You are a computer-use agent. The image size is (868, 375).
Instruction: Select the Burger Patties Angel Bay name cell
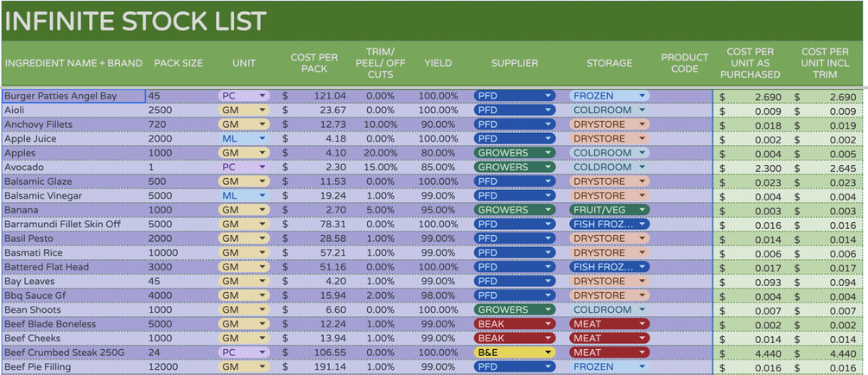click(73, 96)
